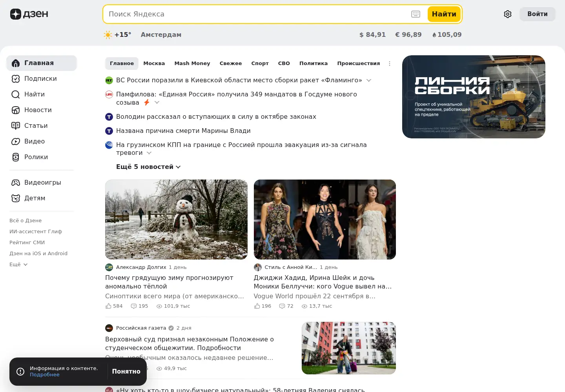Expand the грузинском КПП evacuation headline
The image size is (565, 392).
coord(149,153)
